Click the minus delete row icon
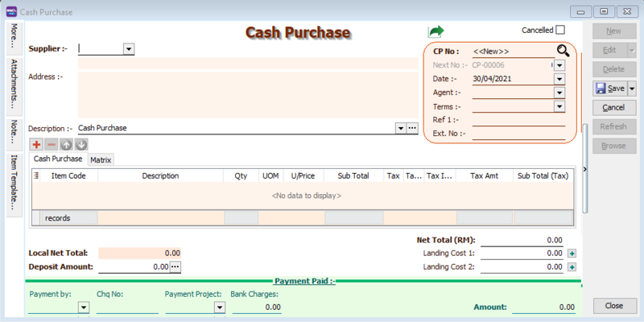Screen dimensions: 644x322 point(51,144)
